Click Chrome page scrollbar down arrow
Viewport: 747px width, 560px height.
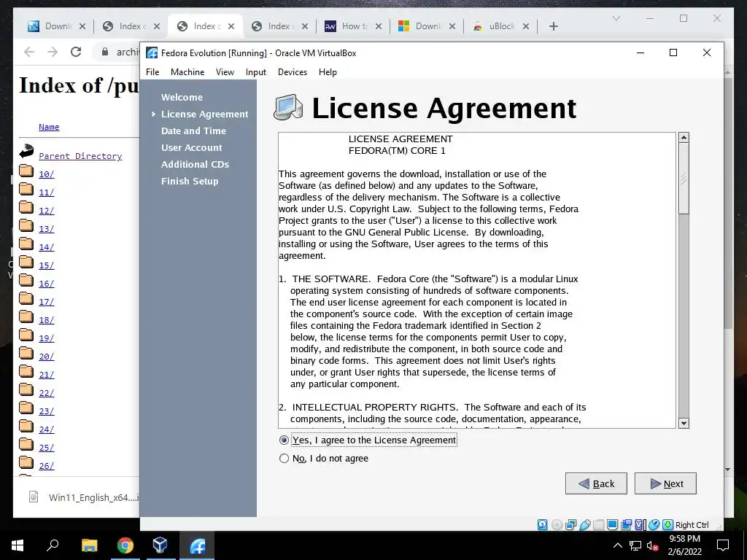(x=727, y=470)
